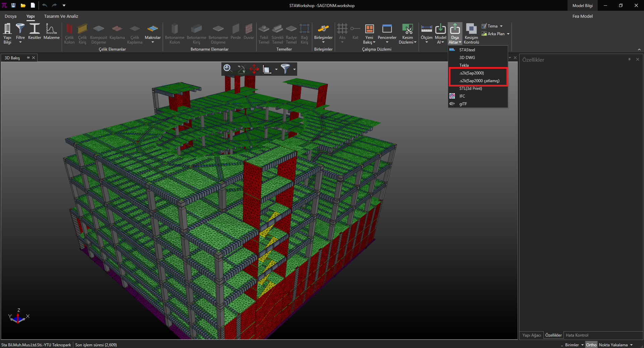Switch to Tasarım Ve Analiz tab
The height and width of the screenshot is (348, 644).
[x=61, y=16]
